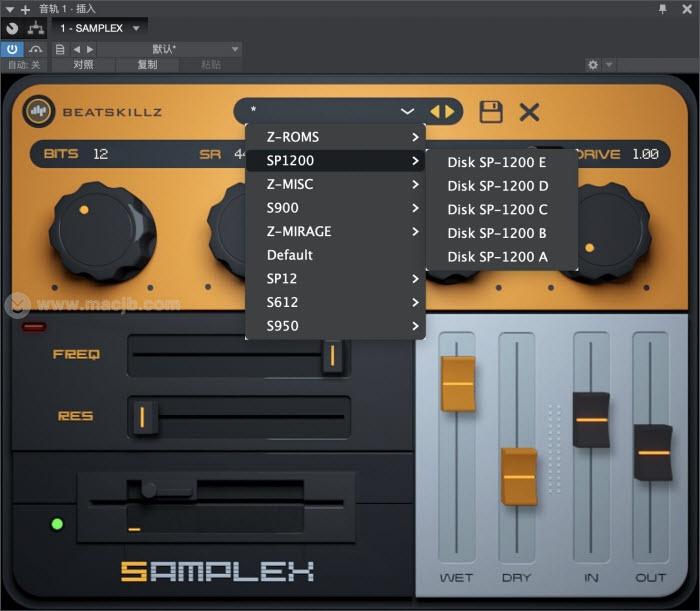700x611 pixels.
Task: Click the routing tree icon in the Studio One header
Action: pos(36,29)
